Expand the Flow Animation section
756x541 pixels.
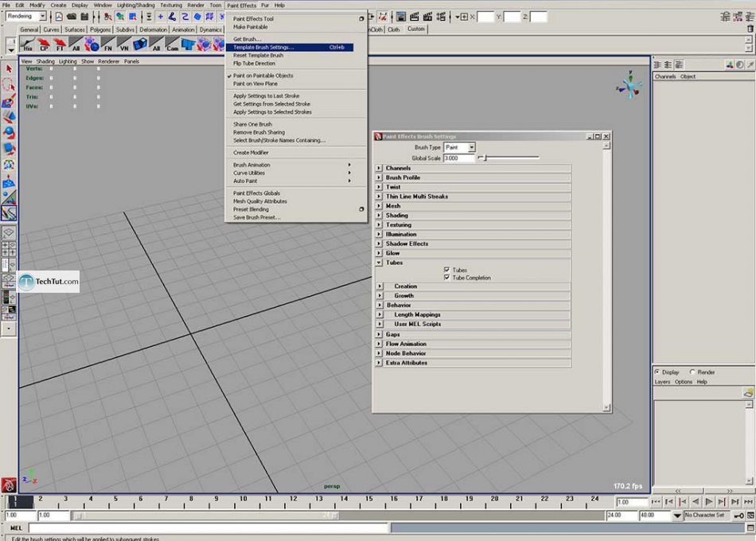point(379,344)
